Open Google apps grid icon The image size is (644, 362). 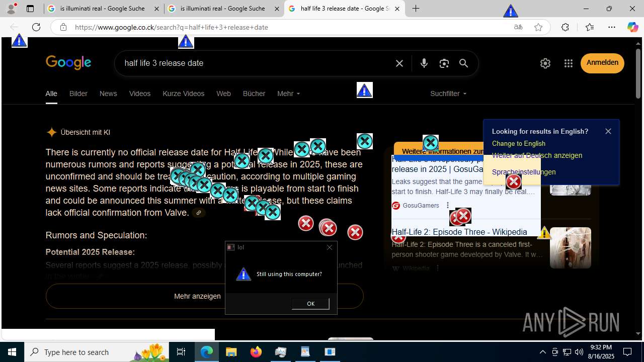pos(569,63)
